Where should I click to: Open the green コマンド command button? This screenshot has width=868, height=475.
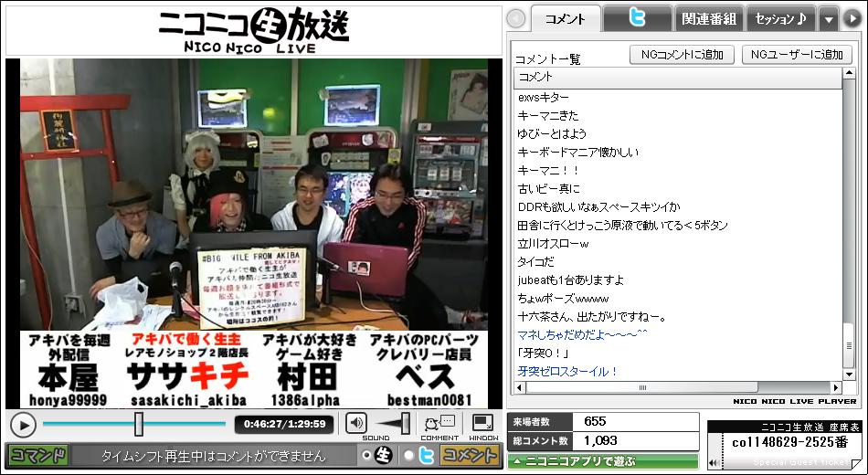pos(38,456)
